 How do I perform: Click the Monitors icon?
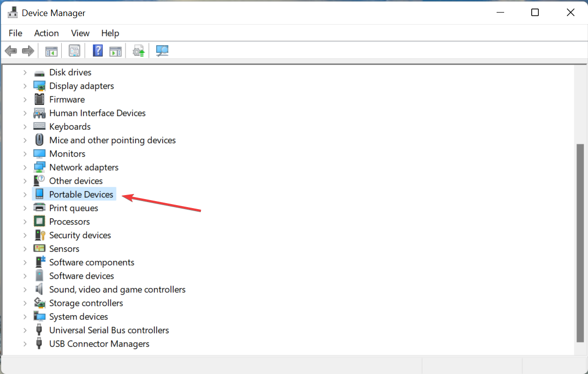[x=39, y=154]
